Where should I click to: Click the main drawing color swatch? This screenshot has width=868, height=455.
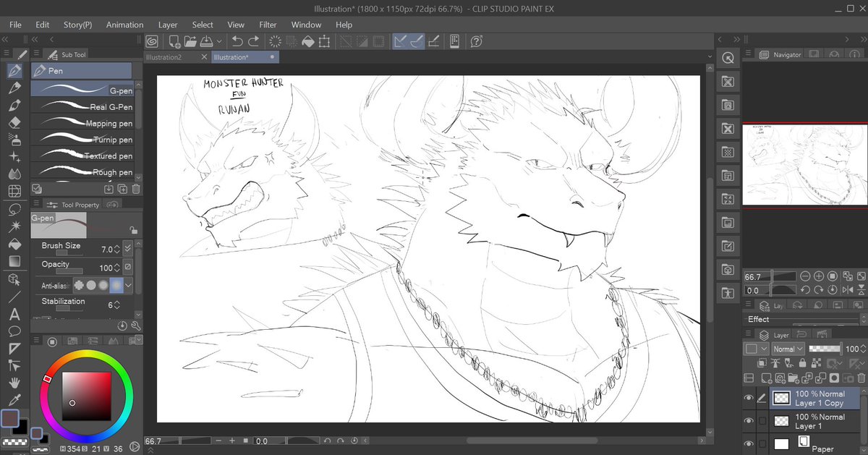10,419
